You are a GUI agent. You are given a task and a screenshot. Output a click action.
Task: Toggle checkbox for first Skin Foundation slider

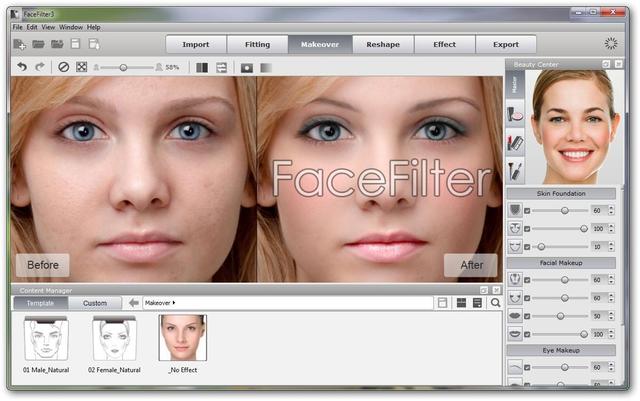click(527, 211)
